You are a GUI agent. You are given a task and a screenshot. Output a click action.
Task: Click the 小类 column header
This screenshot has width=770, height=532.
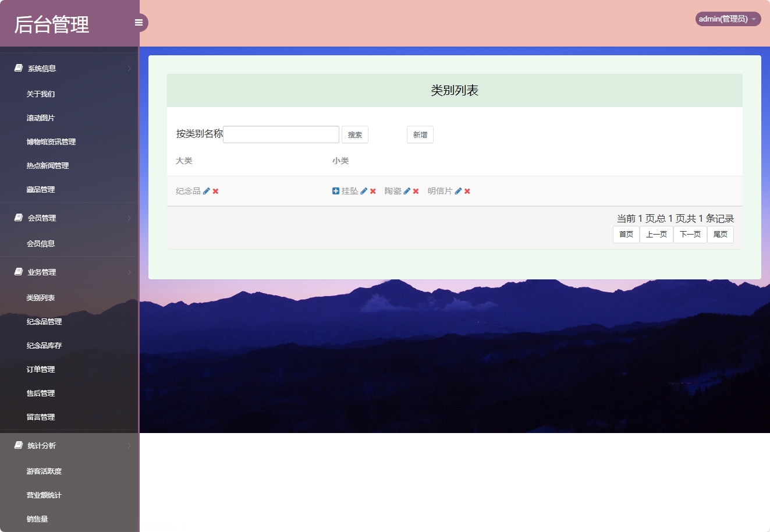[340, 161]
